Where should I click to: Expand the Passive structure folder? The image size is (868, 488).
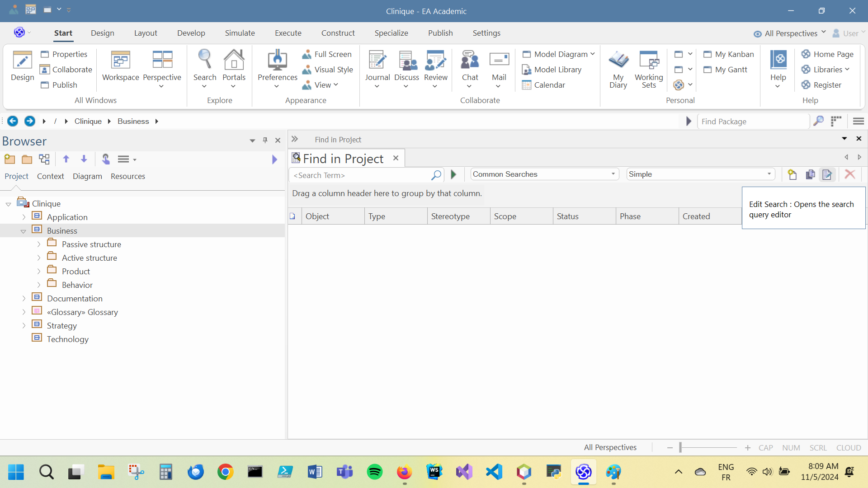(38, 244)
